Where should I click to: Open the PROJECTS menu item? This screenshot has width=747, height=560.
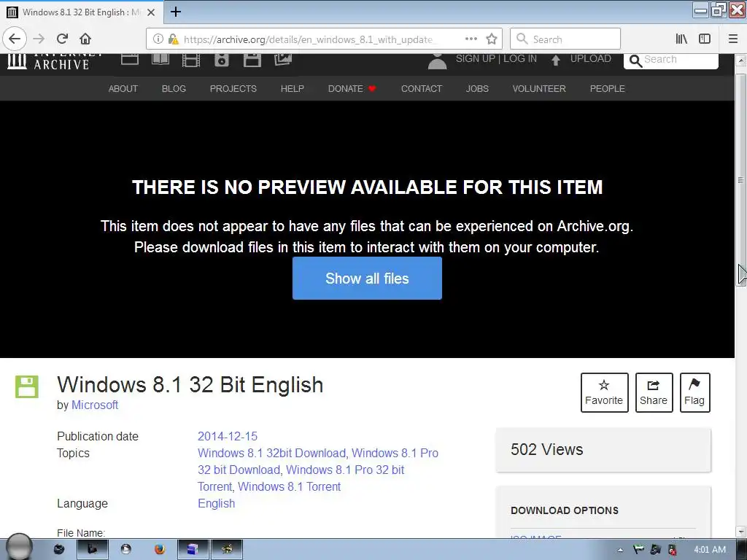coord(233,88)
